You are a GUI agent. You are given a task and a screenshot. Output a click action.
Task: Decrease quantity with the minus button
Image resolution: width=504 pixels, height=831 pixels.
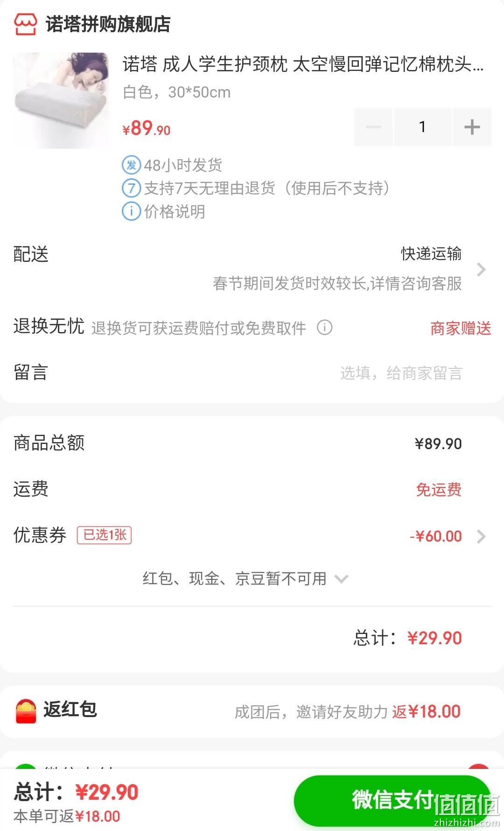(373, 127)
